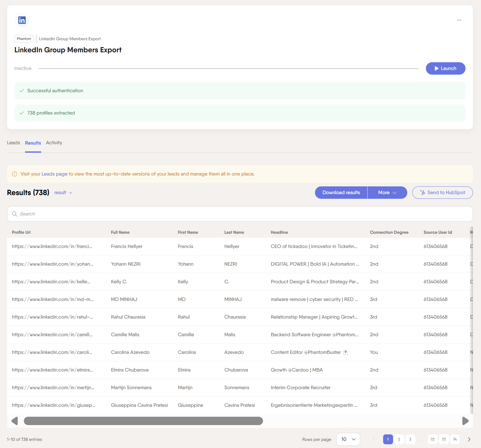Image resolution: width=481 pixels, height=448 pixels.
Task: Click the Phantom breadcrumb tag
Action: point(24,39)
